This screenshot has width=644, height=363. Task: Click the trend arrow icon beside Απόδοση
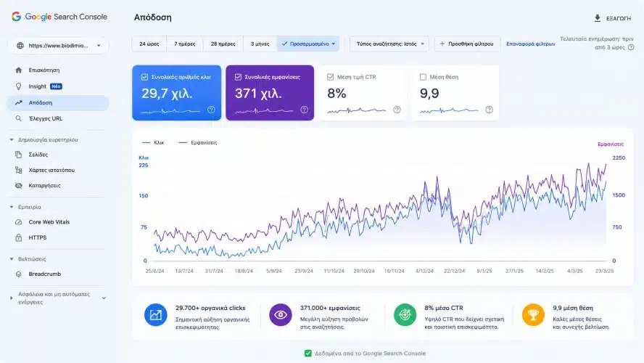pos(18,103)
